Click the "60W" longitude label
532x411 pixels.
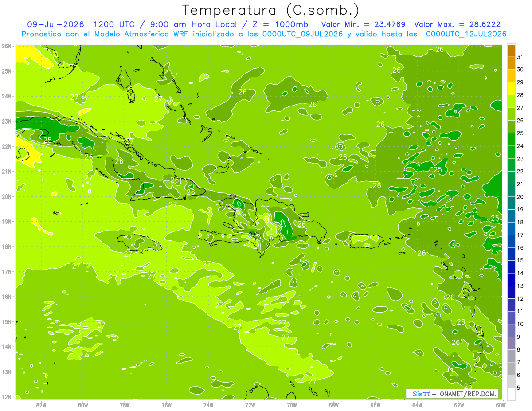click(x=501, y=405)
